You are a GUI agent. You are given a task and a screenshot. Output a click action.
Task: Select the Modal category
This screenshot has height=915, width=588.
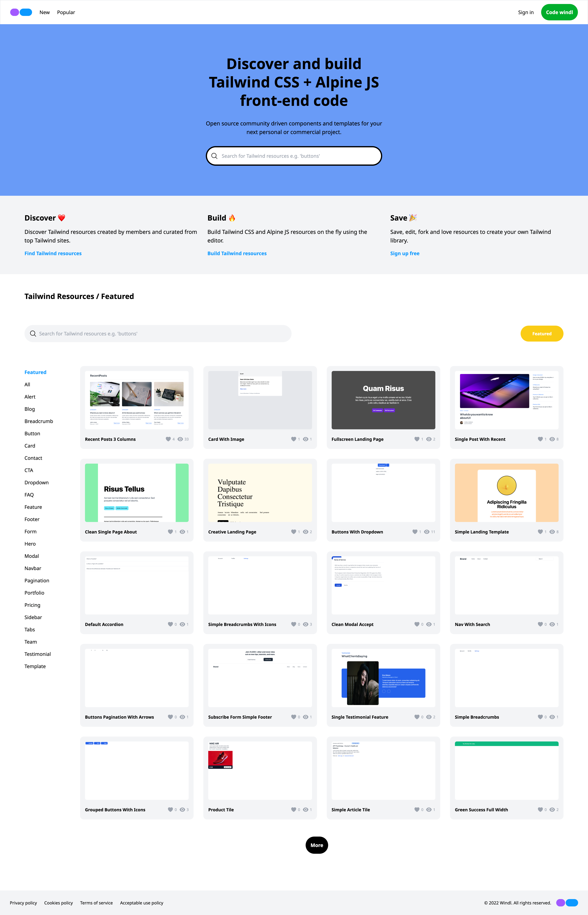coord(32,556)
